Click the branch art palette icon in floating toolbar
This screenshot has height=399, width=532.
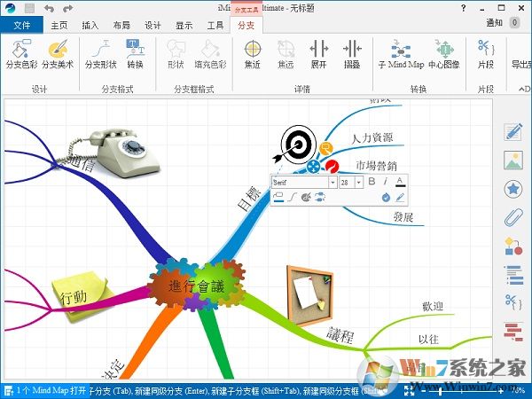[306, 197]
